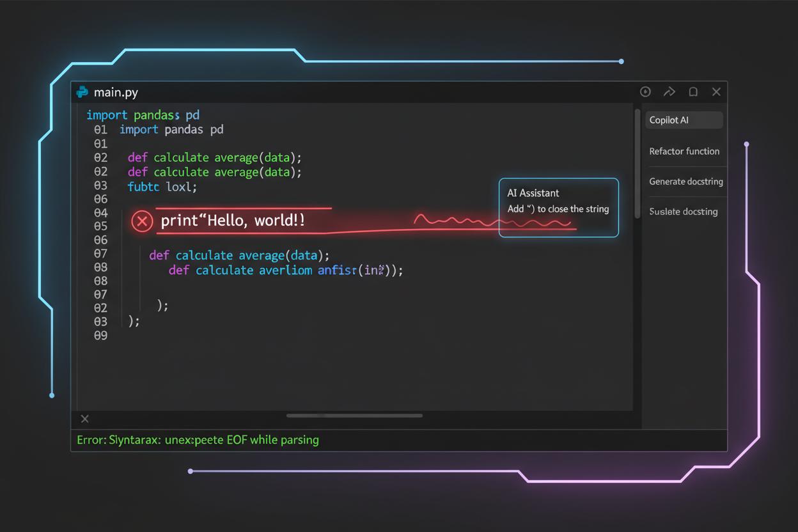Close the editor with the top-right X

click(716, 92)
